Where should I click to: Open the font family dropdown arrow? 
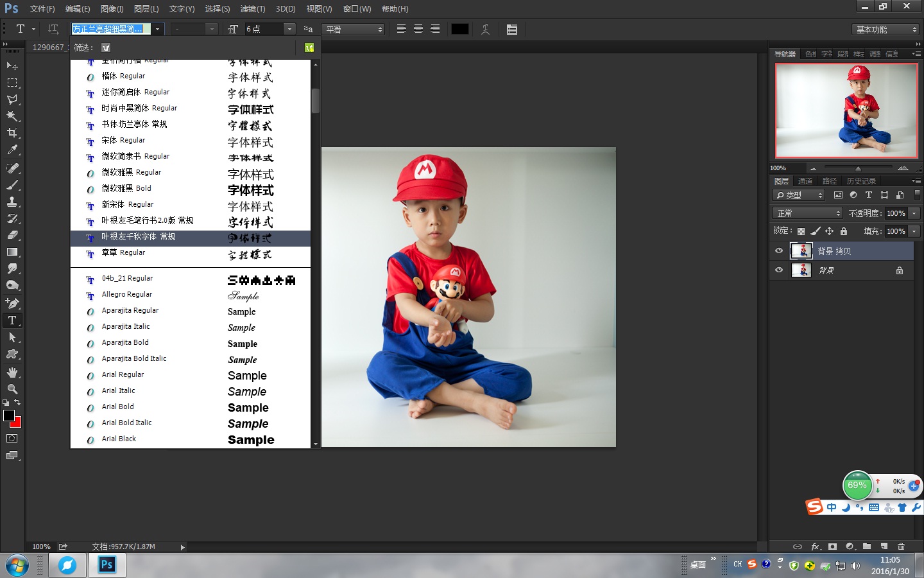[157, 29]
